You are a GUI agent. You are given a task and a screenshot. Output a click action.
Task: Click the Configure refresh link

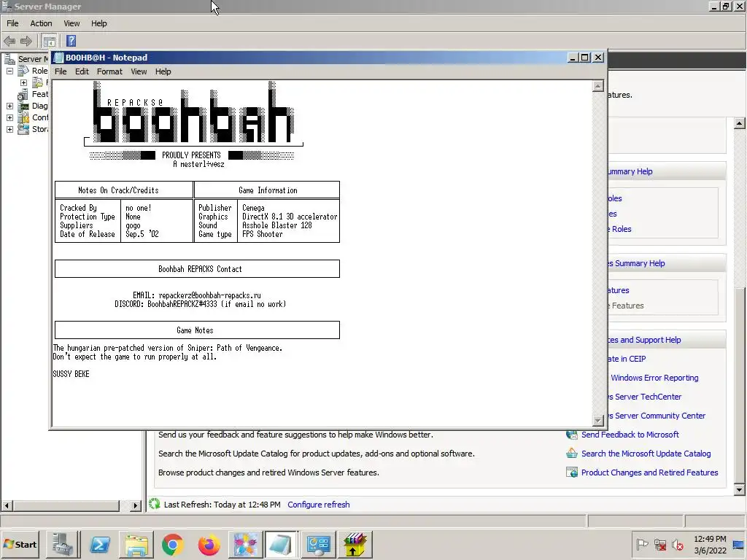point(318,505)
